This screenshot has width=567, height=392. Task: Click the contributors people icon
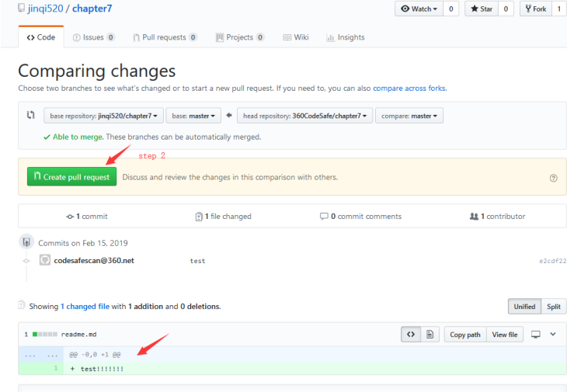pyautogui.click(x=474, y=217)
